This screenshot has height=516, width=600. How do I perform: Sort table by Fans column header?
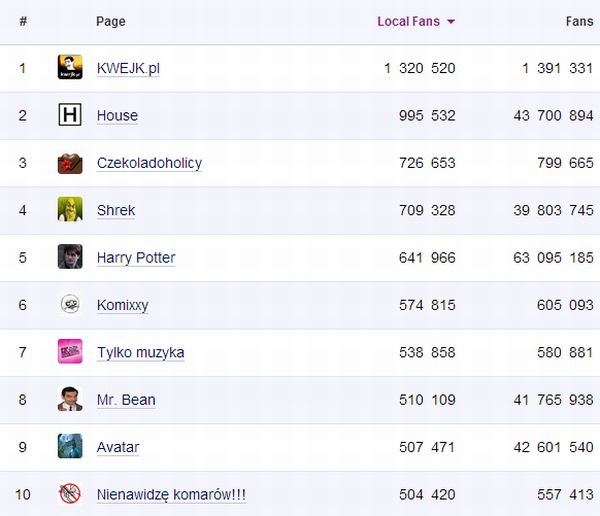coord(579,21)
